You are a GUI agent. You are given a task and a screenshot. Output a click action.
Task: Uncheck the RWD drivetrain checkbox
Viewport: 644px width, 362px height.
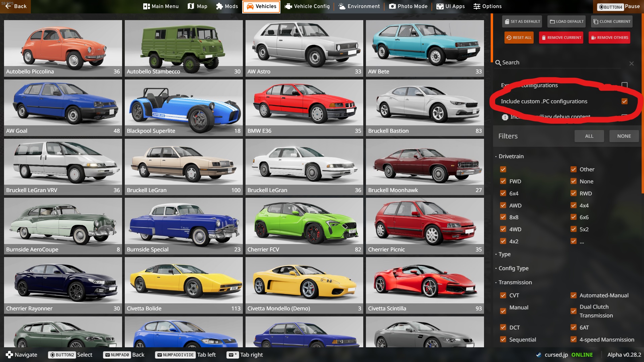pos(574,193)
